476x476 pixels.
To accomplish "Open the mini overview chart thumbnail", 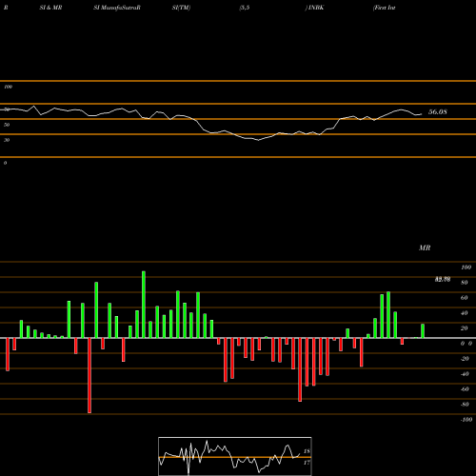I will tap(235, 456).
